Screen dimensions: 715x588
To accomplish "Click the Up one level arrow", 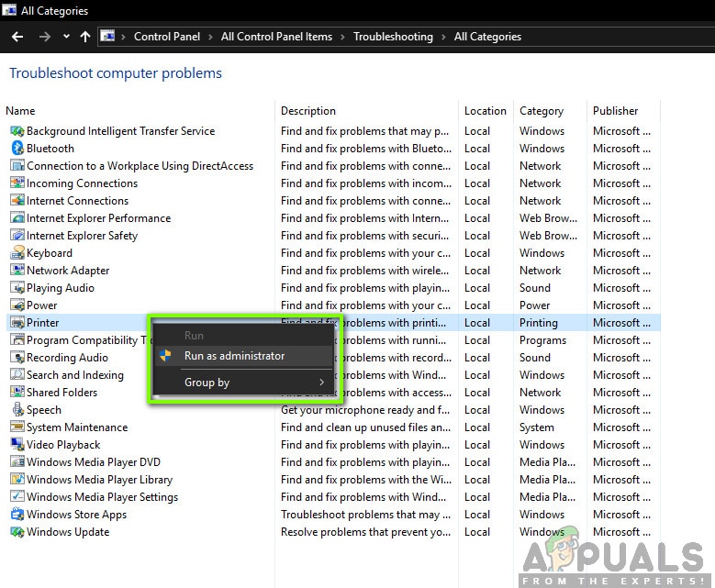I will click(85, 37).
